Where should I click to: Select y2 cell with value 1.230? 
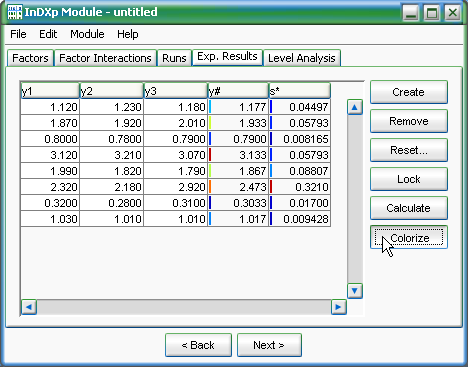point(112,107)
